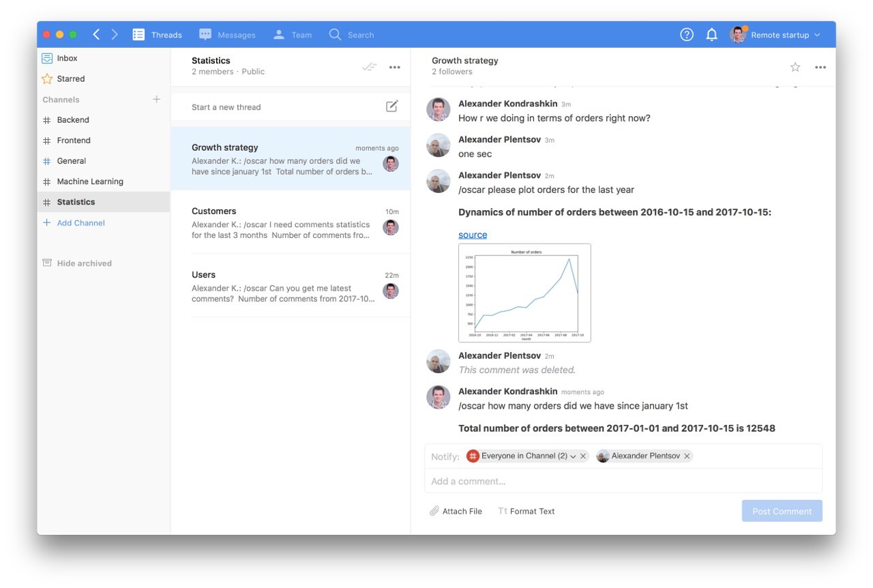The image size is (873, 588).
Task: Click Alexander Plentsov's avatar next to 'one sec'
Action: tap(439, 145)
